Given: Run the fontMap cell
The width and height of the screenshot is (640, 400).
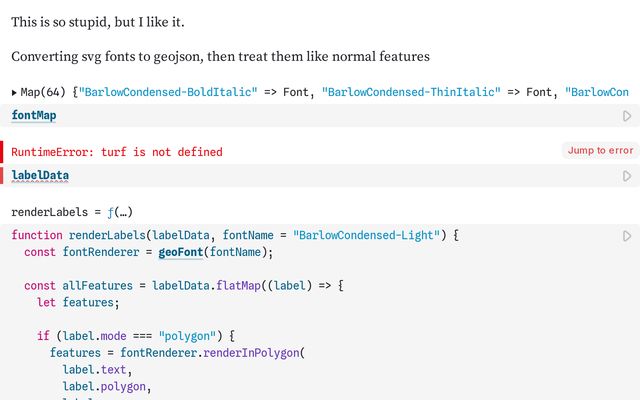Looking at the screenshot, I should point(627,116).
